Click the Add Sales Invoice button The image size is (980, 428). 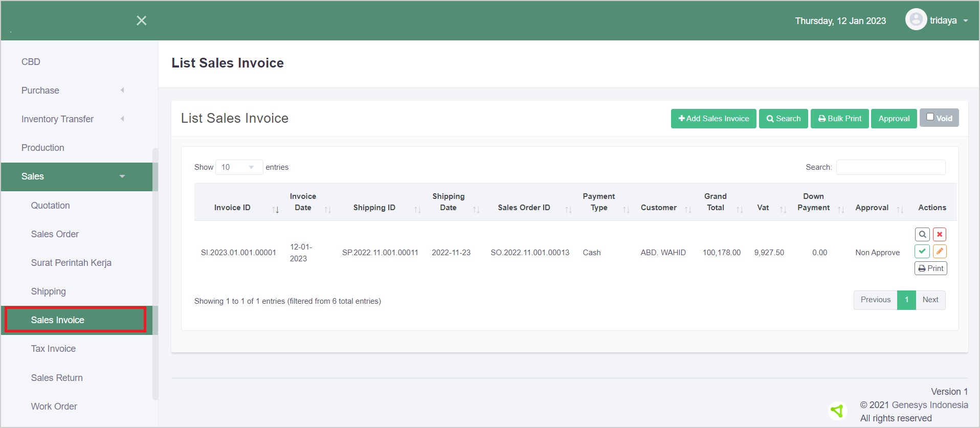(713, 119)
